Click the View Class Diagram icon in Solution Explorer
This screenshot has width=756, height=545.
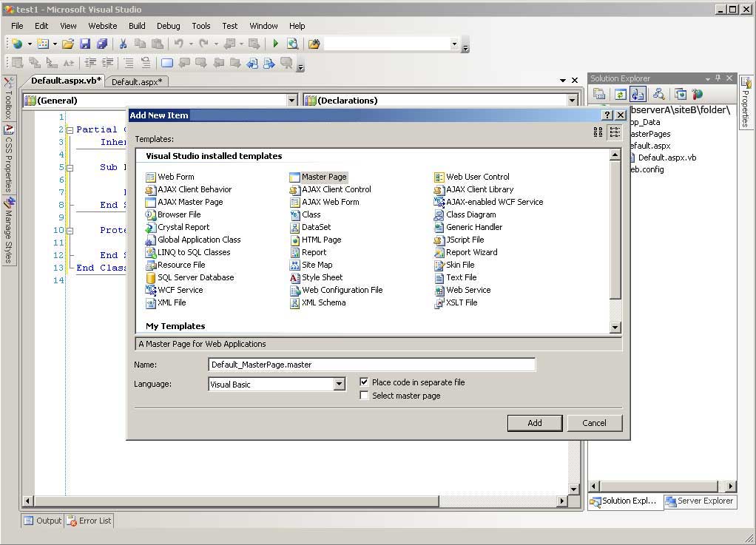pos(658,94)
